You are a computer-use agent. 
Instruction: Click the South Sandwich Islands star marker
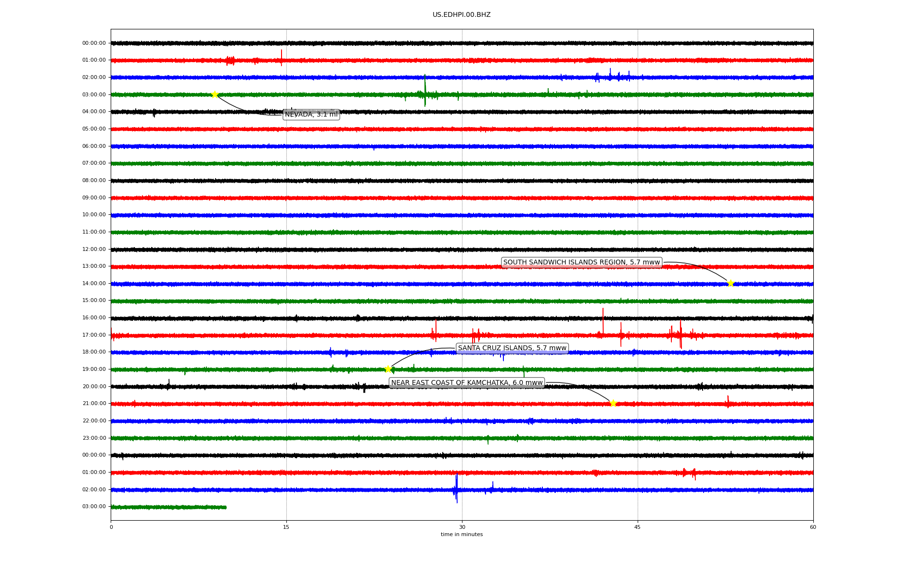731,283
